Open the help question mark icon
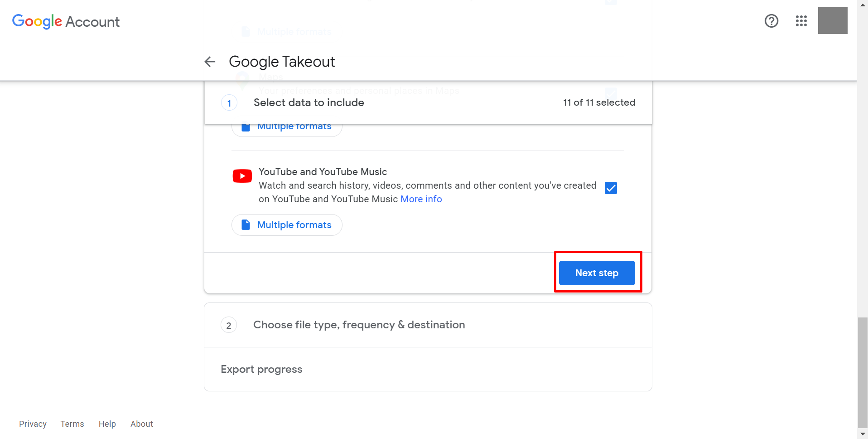Screen dimensions: 868x439 point(771,21)
